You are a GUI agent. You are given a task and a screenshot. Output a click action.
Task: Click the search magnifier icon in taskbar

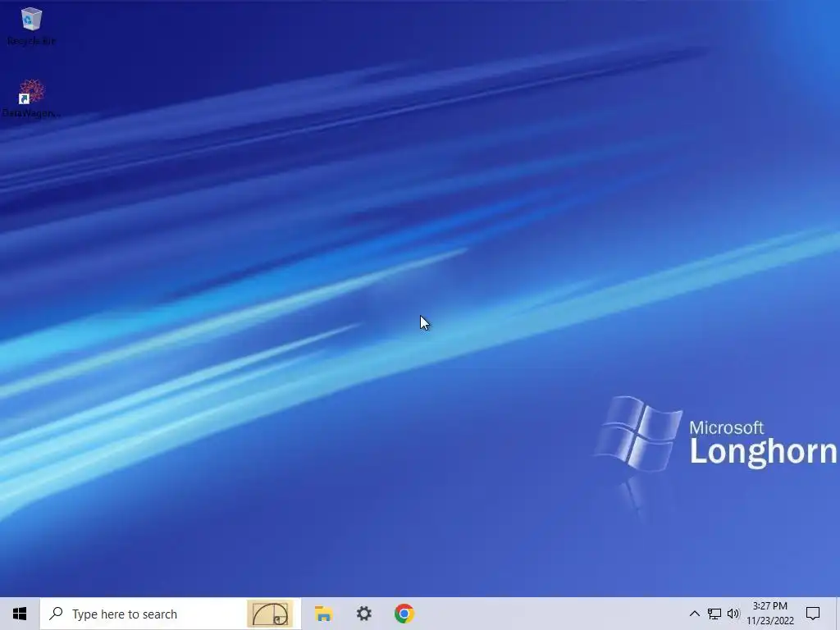tap(57, 614)
